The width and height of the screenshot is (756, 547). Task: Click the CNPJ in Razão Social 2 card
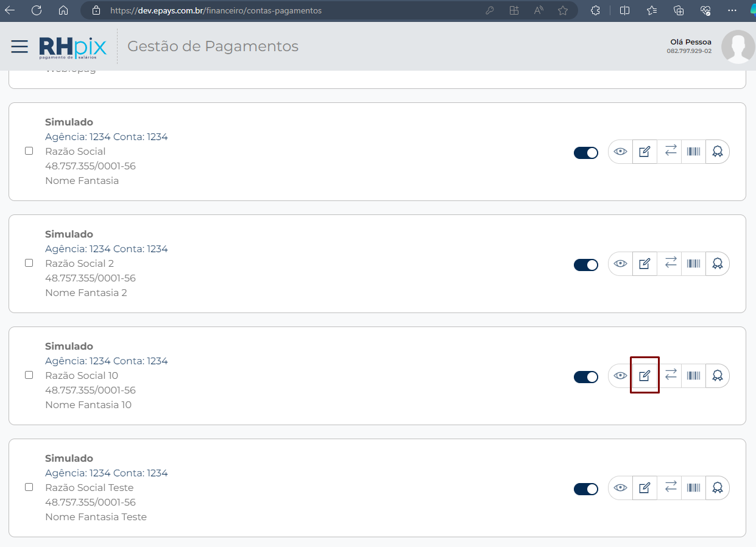[x=90, y=278]
